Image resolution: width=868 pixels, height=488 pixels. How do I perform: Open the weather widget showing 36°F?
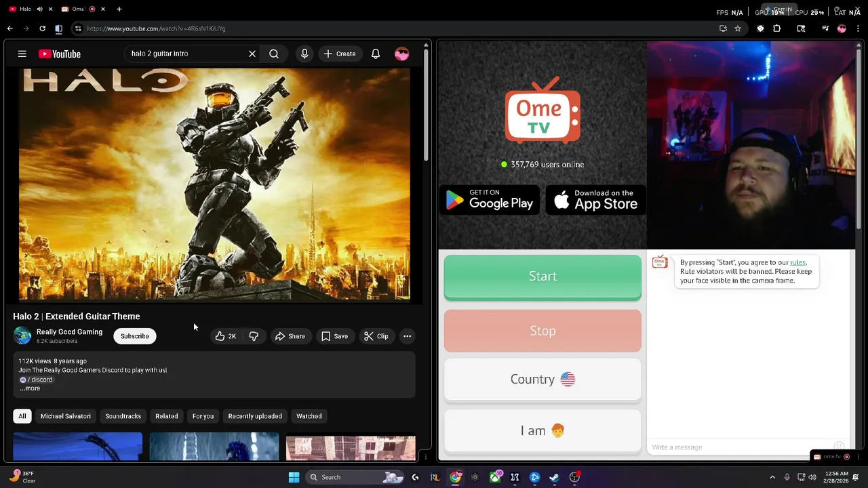coord(22,477)
